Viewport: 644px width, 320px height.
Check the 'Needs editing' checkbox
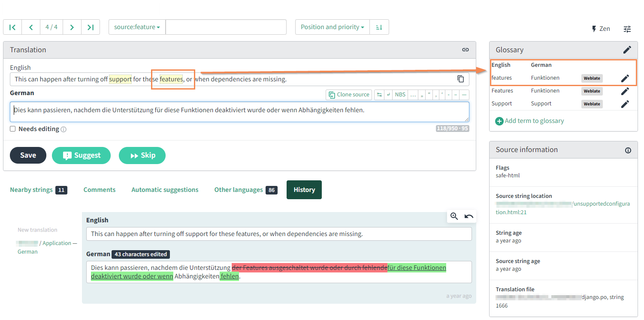point(12,129)
